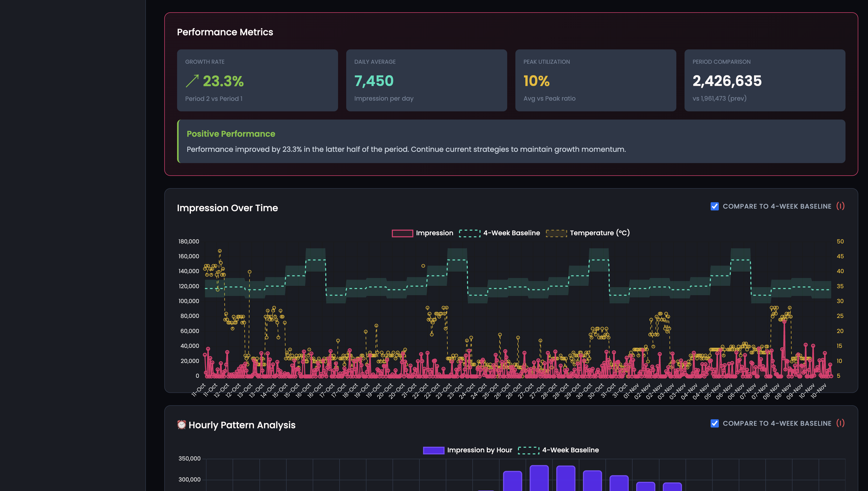Click the green growth arrow in the Growth Rate card
868x491 pixels.
(x=192, y=81)
